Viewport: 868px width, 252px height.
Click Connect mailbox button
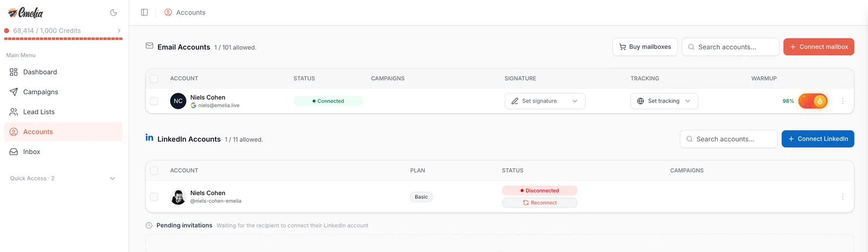point(819,47)
